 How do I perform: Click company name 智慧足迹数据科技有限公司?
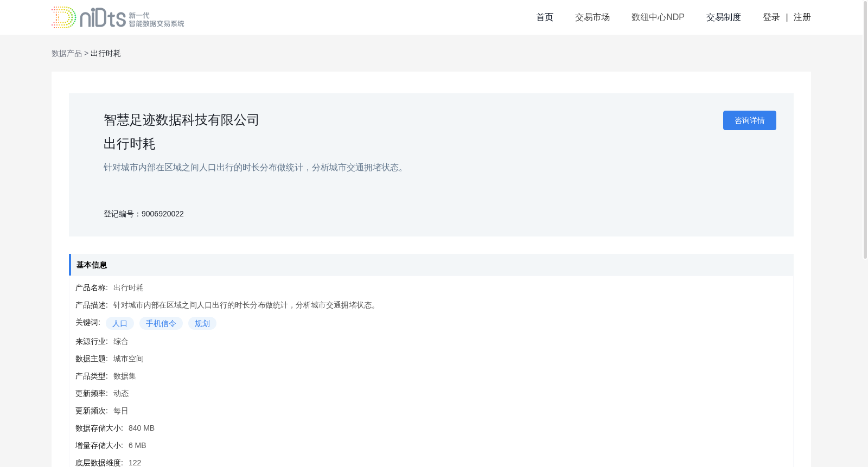tap(181, 120)
